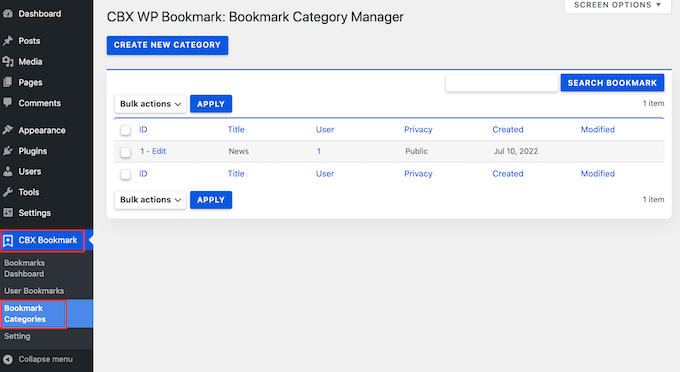Image resolution: width=680 pixels, height=372 pixels.
Task: Focus the bookmark search text field
Action: 502,83
